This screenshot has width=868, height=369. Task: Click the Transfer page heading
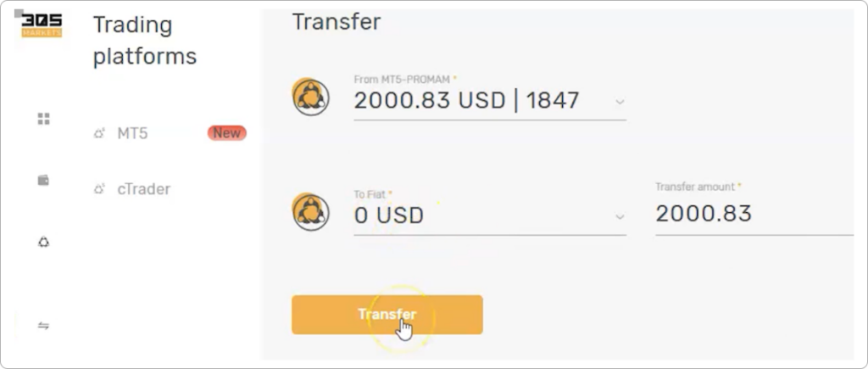(337, 22)
